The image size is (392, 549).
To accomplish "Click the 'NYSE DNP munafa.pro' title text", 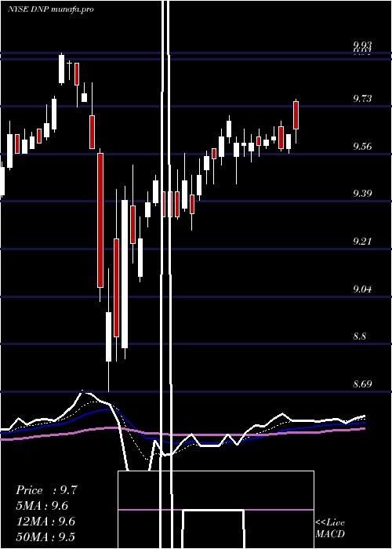I will click(51, 9).
